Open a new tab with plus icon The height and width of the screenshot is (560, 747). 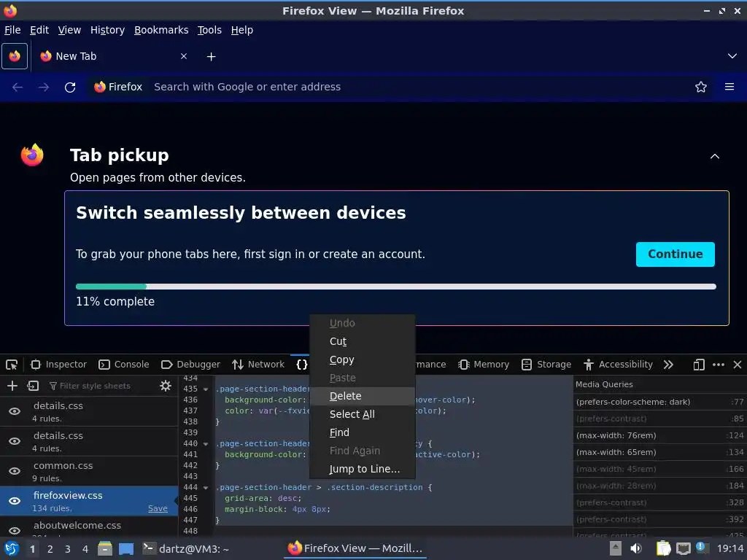pos(211,57)
